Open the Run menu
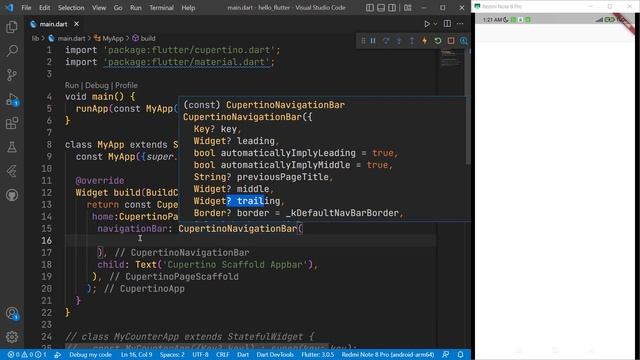 (136, 8)
